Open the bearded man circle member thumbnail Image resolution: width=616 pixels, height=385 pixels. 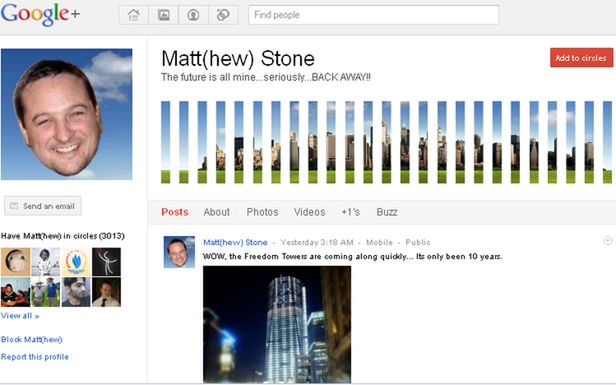pos(76,292)
